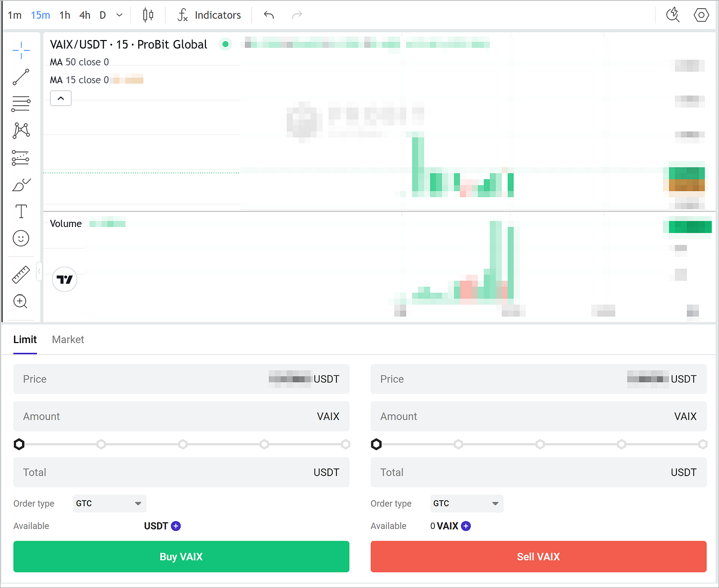Switch chart to 15m timeframe
Viewport: 719px width, 588px height.
[x=41, y=15]
